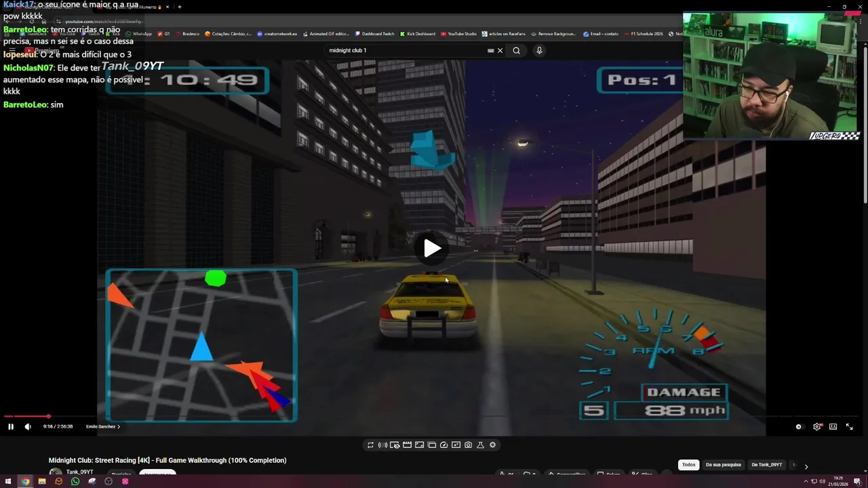Click the pink app icon in the taskbar
This screenshot has width=868, height=488.
[x=125, y=481]
